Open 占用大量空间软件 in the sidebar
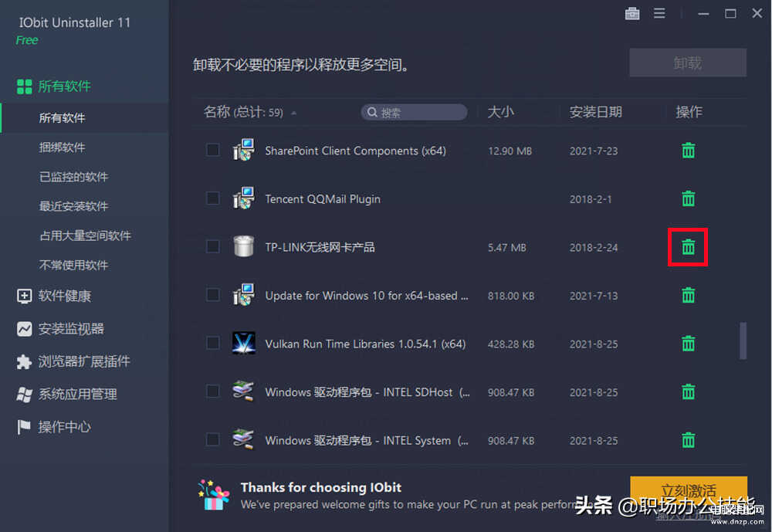 coord(85,236)
